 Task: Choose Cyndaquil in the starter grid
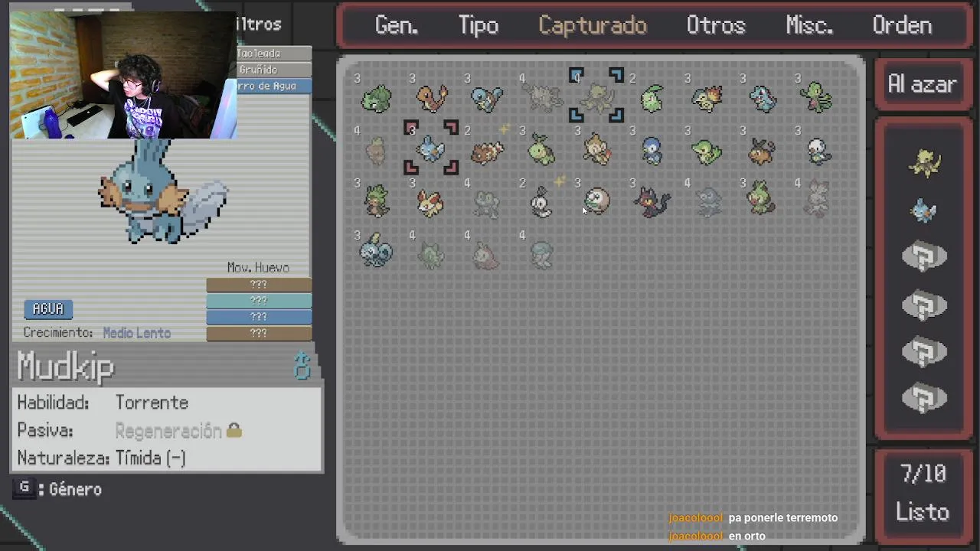click(x=707, y=98)
